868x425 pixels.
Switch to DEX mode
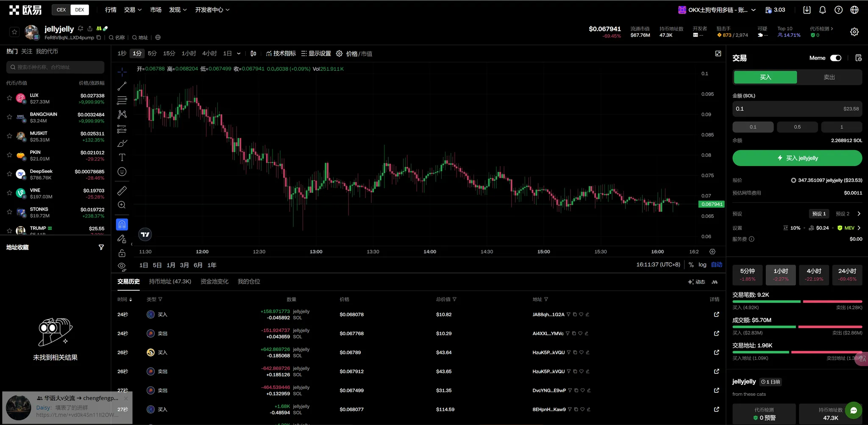[80, 10]
